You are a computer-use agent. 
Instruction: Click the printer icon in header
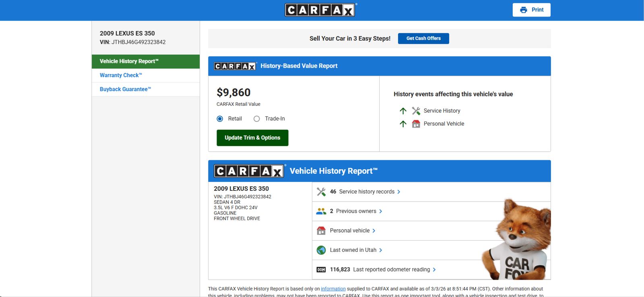[523, 10]
